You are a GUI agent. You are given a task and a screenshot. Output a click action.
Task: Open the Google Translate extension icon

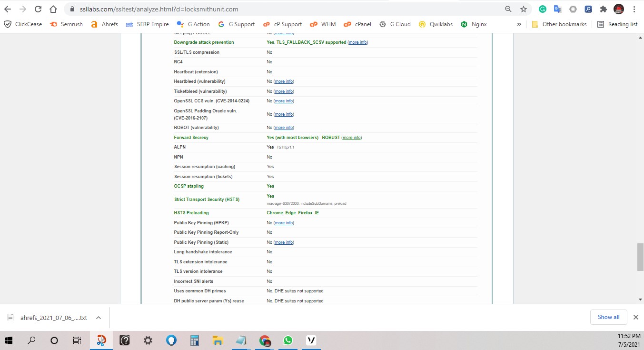pos(557,9)
